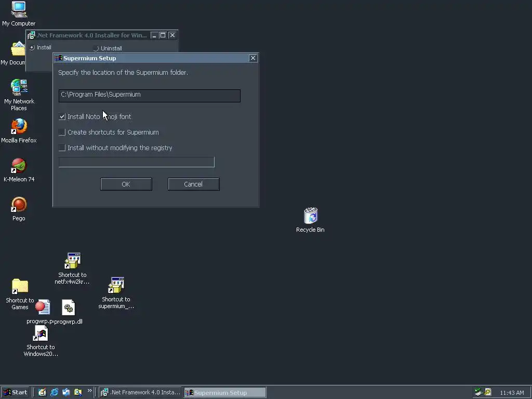
Task: Close the .Net Framework Installer window
Action: point(172,35)
